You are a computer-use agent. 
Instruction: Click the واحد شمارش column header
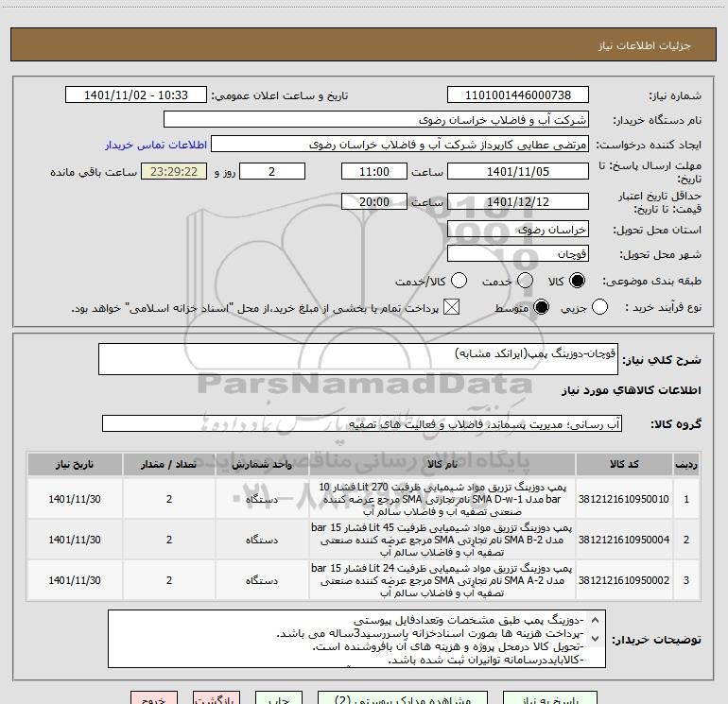(262, 465)
